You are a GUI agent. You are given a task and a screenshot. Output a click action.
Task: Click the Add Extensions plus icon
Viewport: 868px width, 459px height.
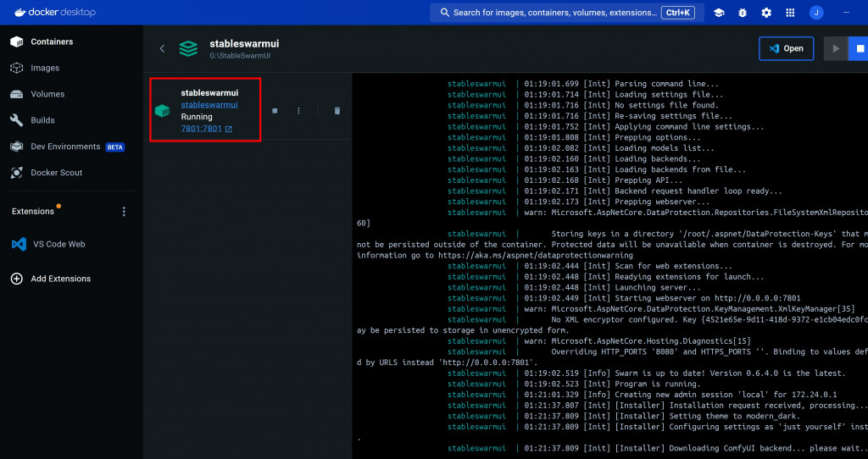(17, 279)
